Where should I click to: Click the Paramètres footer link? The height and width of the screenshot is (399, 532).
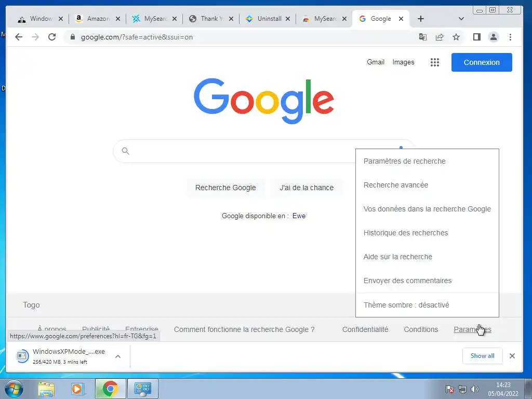(x=472, y=329)
